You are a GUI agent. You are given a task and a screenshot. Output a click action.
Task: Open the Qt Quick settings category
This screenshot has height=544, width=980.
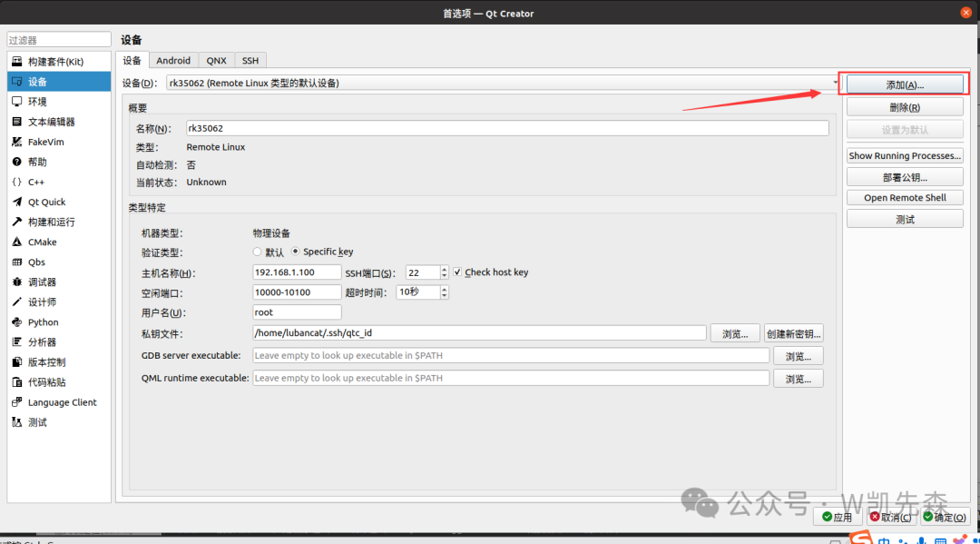point(46,202)
